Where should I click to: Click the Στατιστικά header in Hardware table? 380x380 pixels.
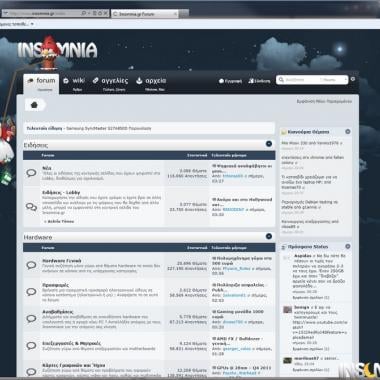(197, 248)
